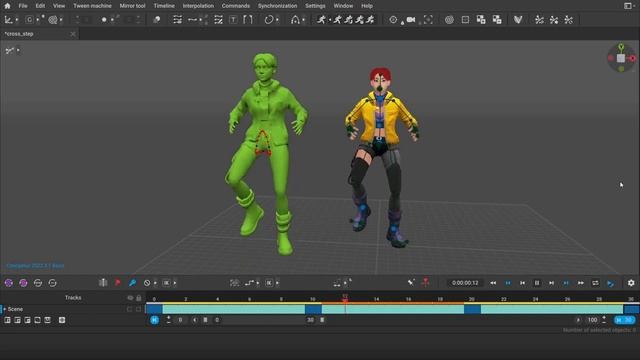Click the first starburst rig icon

(539, 20)
